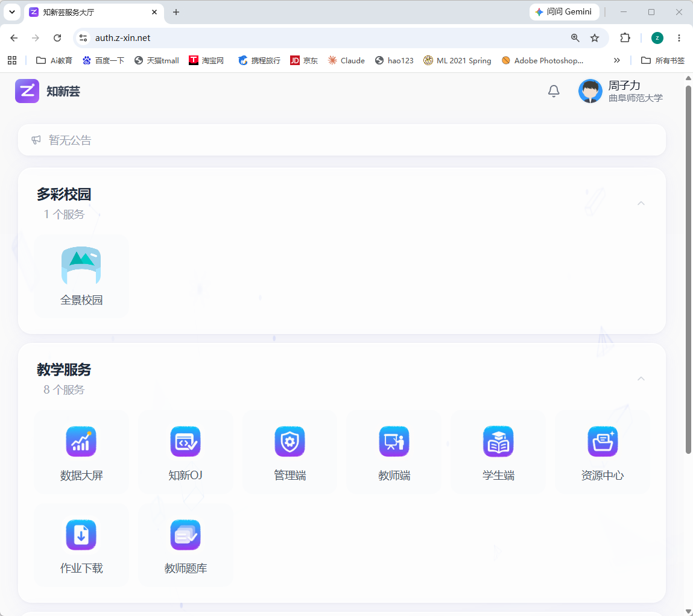
Task: Open the Adobe Photoshop bookmark
Action: coord(543,60)
